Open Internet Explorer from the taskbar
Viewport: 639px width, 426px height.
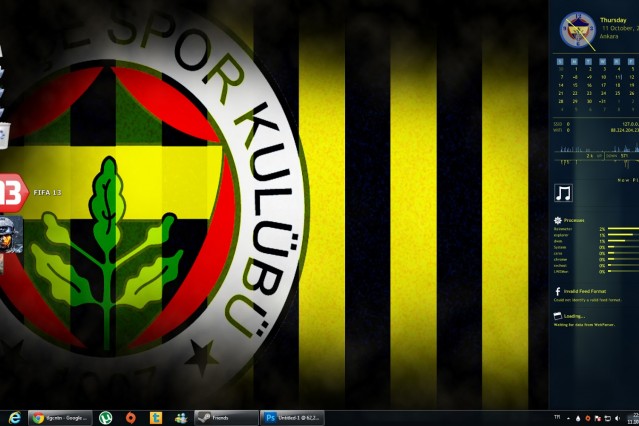tap(14, 417)
